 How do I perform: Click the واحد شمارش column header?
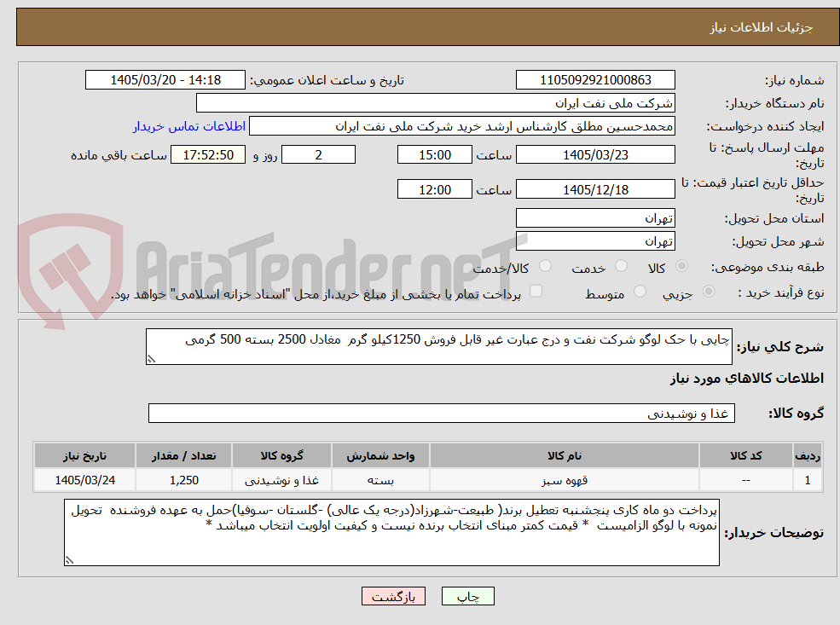[x=380, y=456]
